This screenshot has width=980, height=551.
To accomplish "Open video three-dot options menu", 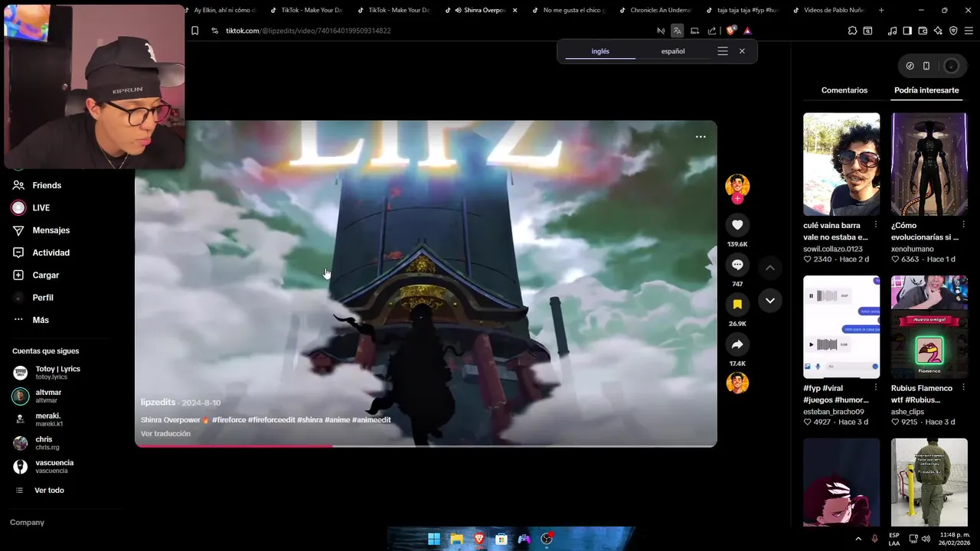I will [x=701, y=137].
